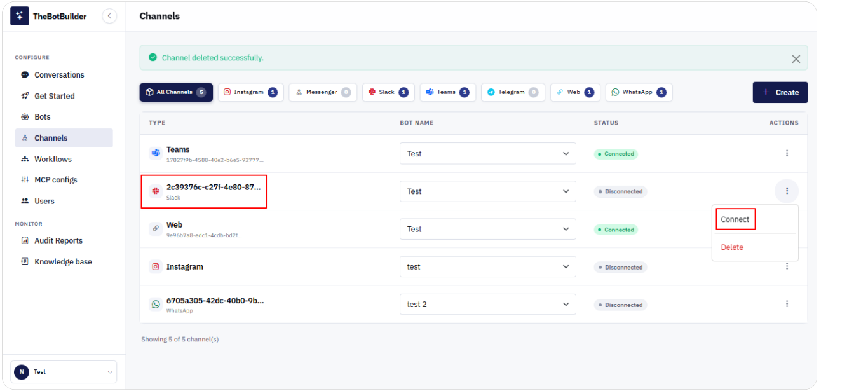Click the Instagram channel name in table
This screenshot has height=391, width=868.
click(x=185, y=267)
